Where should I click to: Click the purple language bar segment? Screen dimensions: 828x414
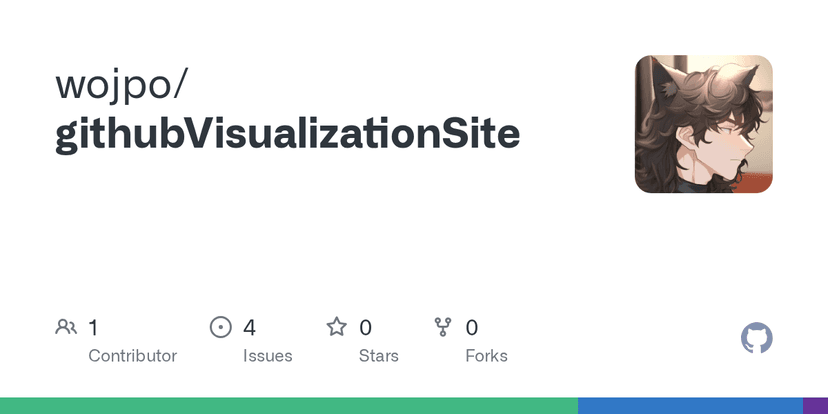pos(815,405)
